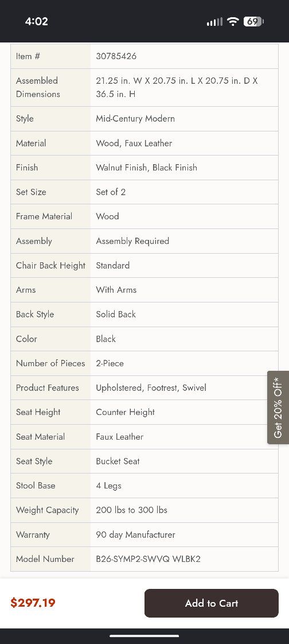Select the item number 30785426
Screen dimensions: 289x644
tap(116, 56)
